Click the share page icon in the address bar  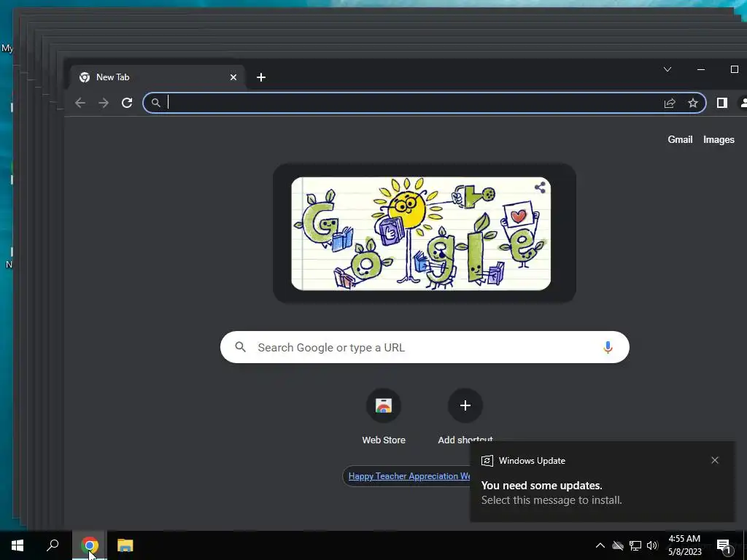point(670,103)
